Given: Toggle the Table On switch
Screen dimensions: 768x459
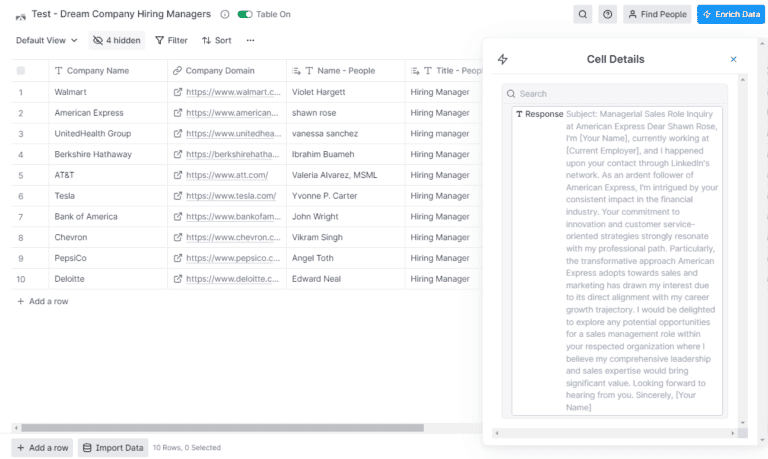Looking at the screenshot, I should point(244,14).
